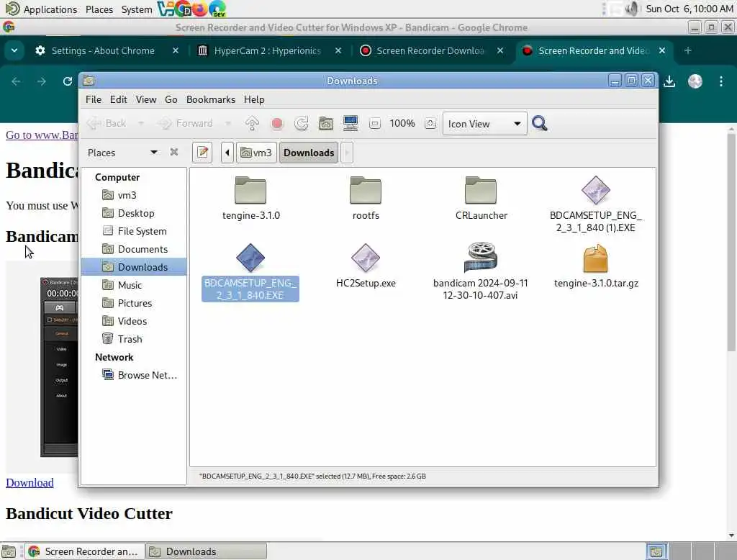Select the tengine-3.1.0.tar.gz archive icon
Screen dimensions: 737x560
coord(595,258)
